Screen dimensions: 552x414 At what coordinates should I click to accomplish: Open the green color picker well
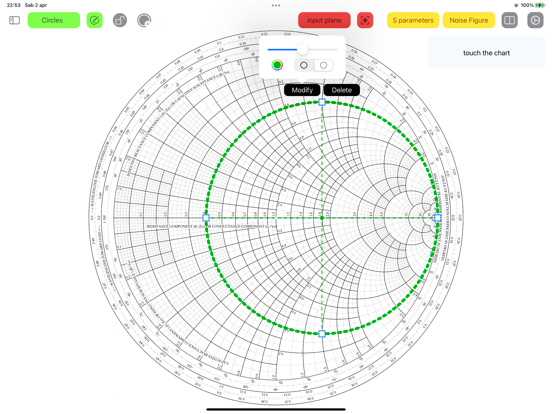(277, 65)
